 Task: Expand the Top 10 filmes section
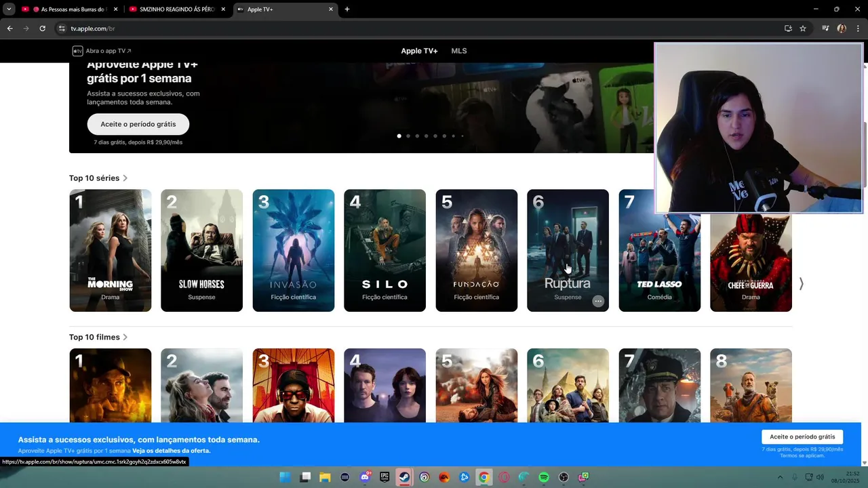(x=98, y=337)
